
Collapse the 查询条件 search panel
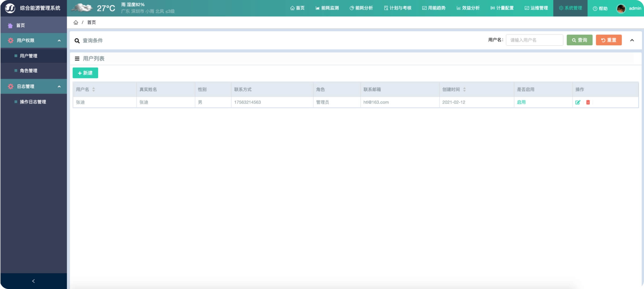632,40
